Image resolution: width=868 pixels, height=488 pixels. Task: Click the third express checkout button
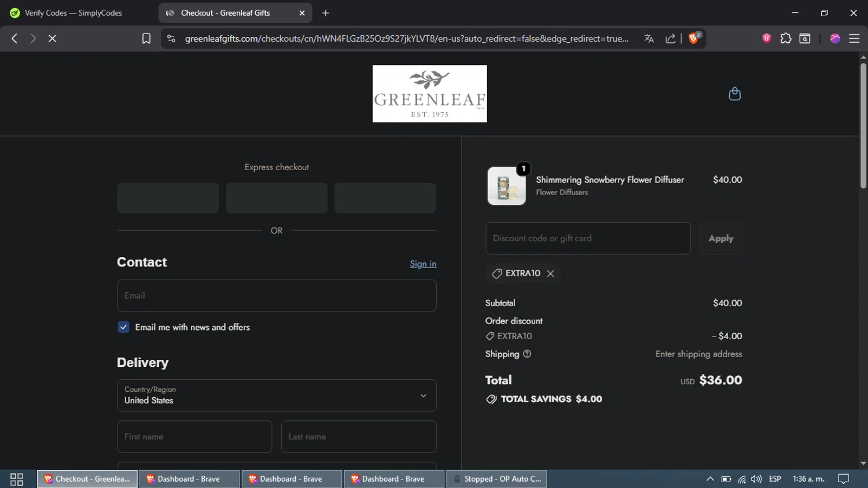[x=385, y=198]
